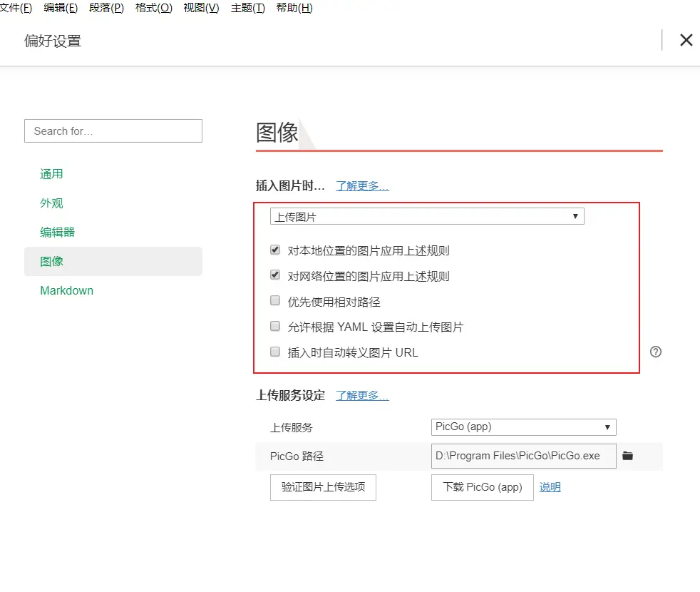Enable YAML auto upload images checkbox
700x592 pixels.
click(x=275, y=326)
